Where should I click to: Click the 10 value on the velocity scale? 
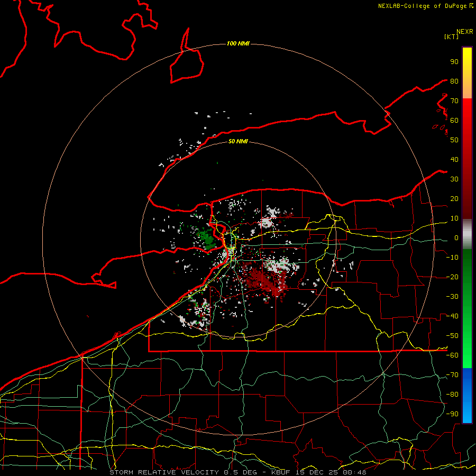coord(454,218)
